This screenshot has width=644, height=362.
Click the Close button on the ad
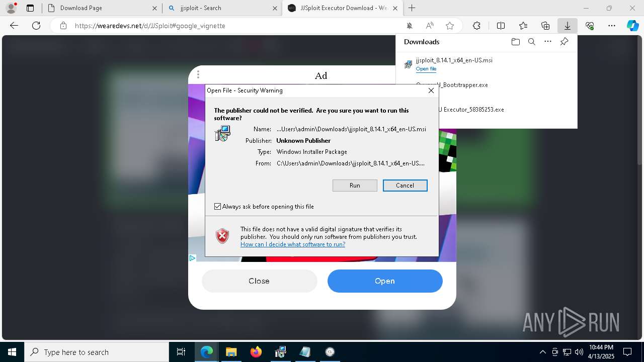tap(259, 281)
